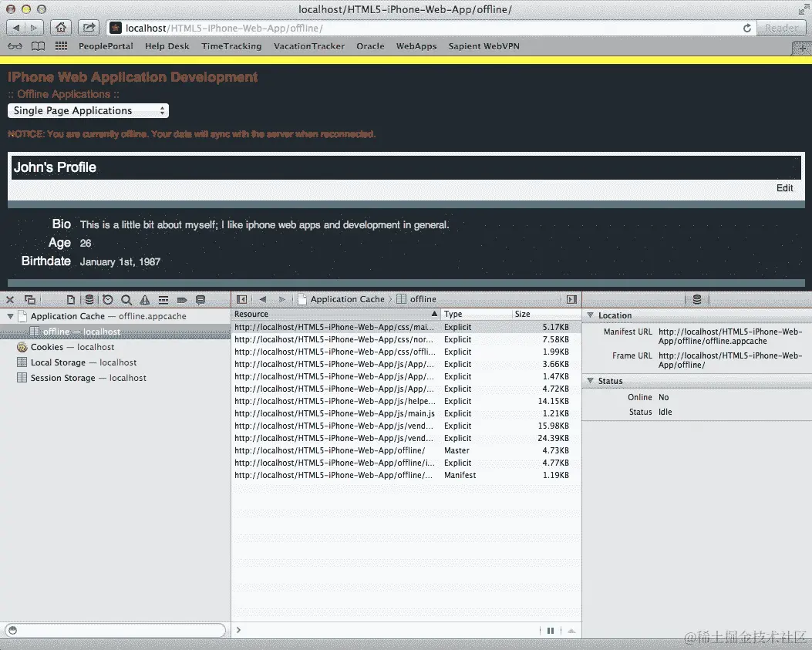Open the Debugger icon in inspector toolbar

coord(163,299)
